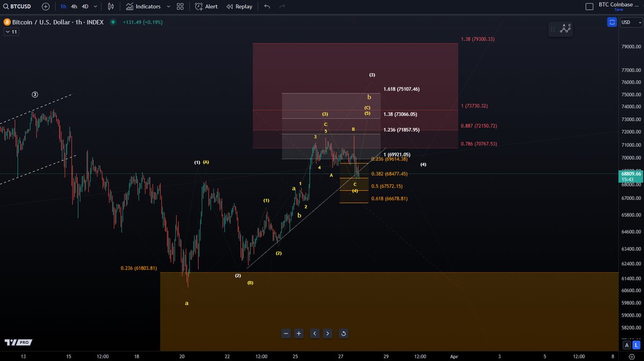644x361 pixels.
Task: Open the timeframe interval dropdown arrow
Action: (96, 6)
